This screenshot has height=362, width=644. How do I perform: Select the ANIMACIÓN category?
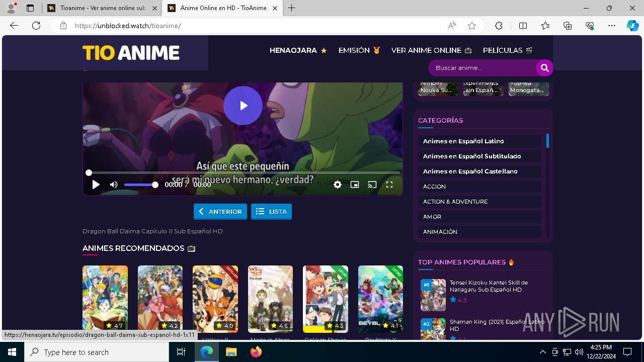[479, 232]
